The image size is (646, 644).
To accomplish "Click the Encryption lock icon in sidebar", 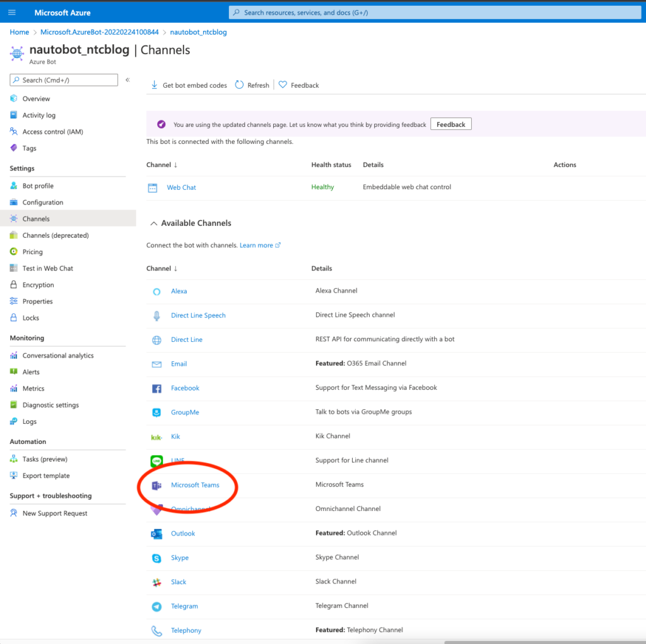I will (14, 284).
